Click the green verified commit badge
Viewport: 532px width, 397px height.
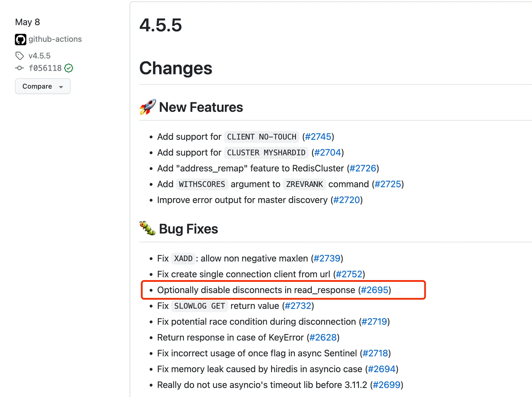[x=69, y=68]
